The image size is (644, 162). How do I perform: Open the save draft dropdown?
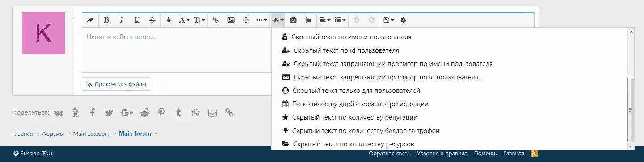(388, 20)
